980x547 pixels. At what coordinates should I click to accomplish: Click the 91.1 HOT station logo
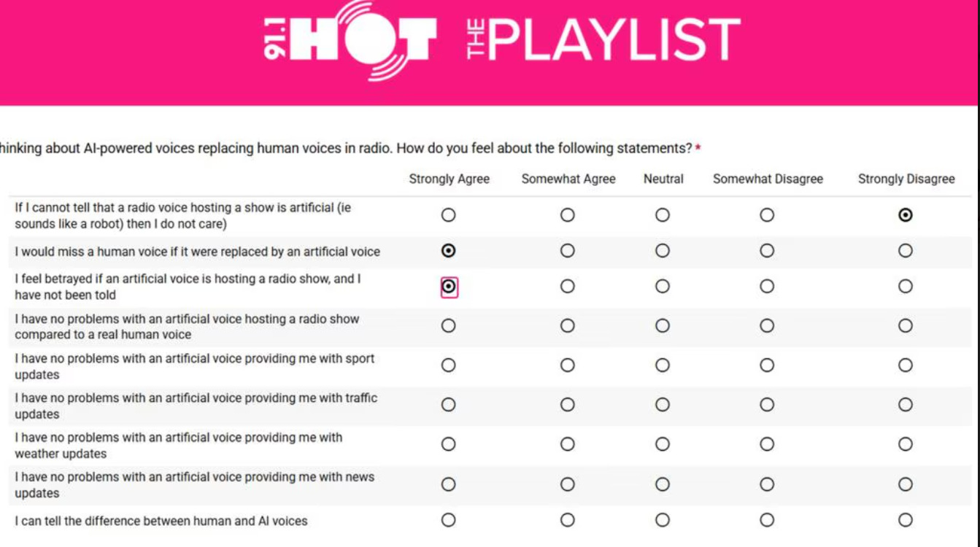click(x=352, y=38)
